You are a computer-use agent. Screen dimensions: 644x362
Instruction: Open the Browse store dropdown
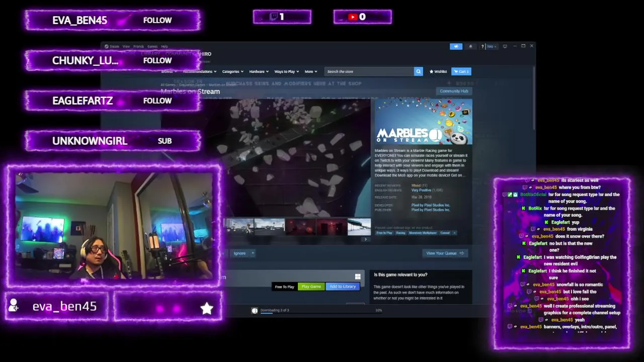[168, 71]
